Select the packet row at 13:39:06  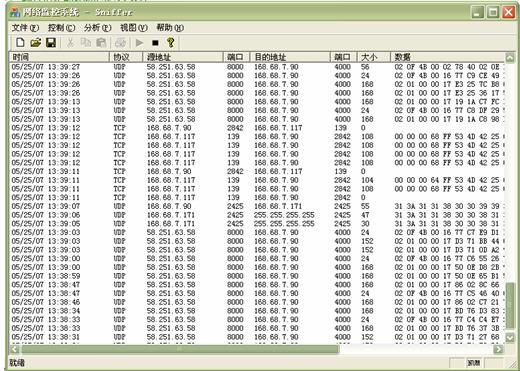pos(257,215)
